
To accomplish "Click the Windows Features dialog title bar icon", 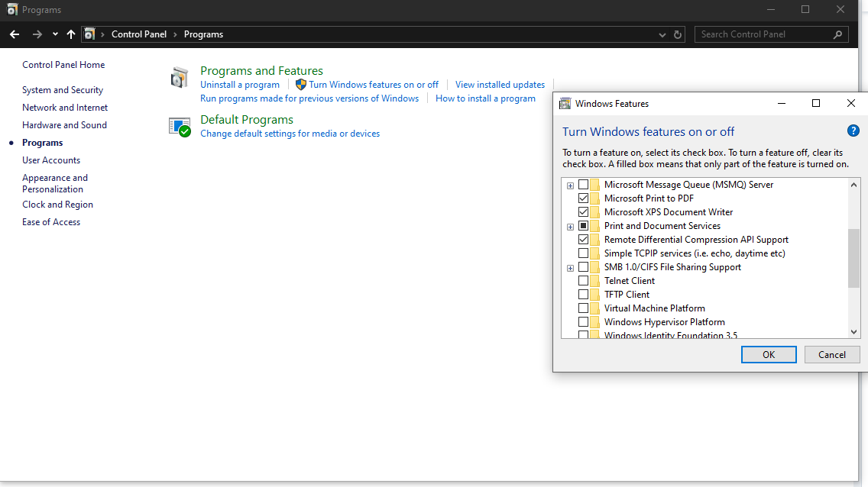I will [565, 103].
